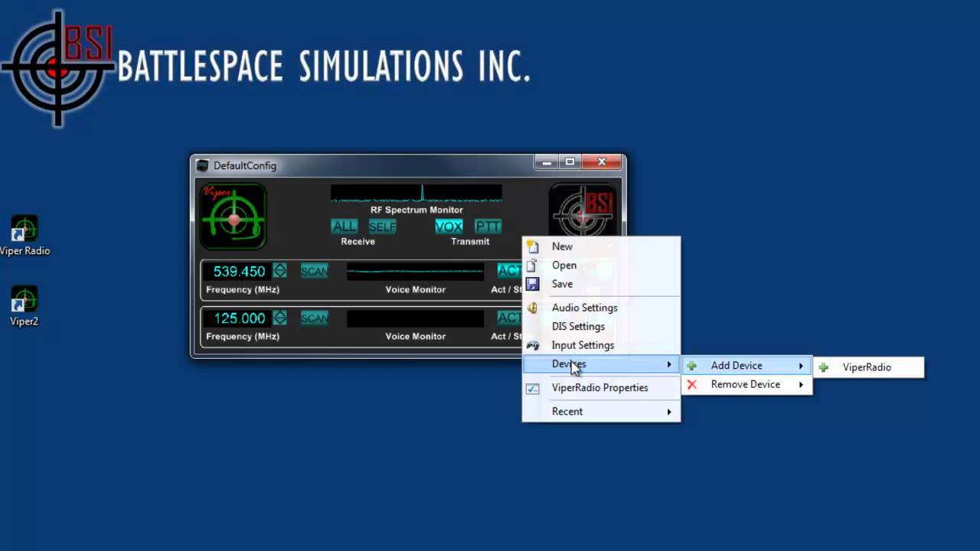
Task: Click the Audio Settings speaker icon
Action: point(533,308)
